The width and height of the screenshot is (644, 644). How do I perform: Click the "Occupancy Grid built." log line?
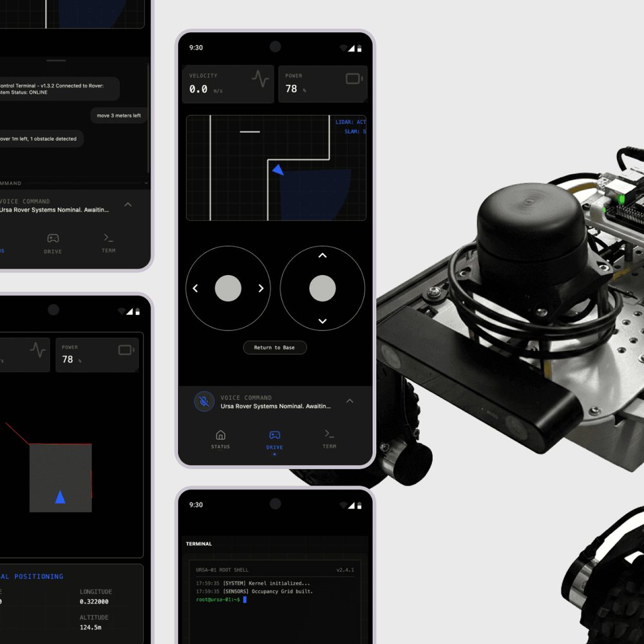tap(254, 591)
